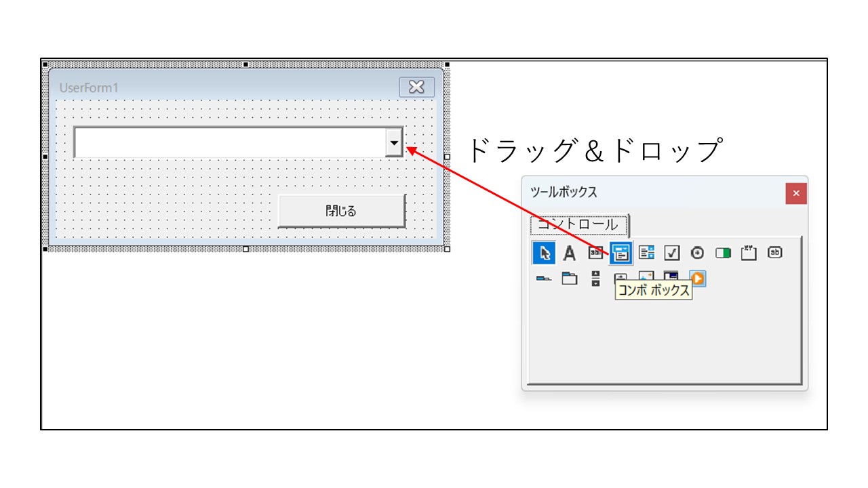Pick the Image control icon
The image size is (868, 488).
pyautogui.click(x=646, y=277)
